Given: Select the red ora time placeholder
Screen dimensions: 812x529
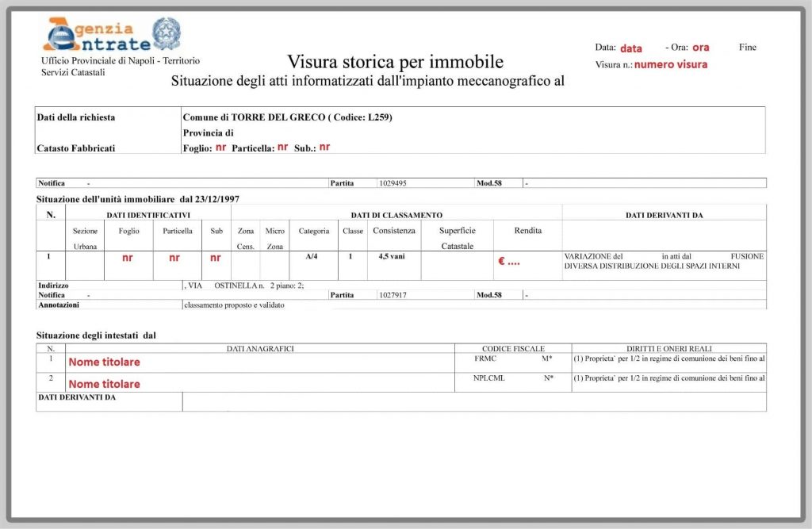Looking at the screenshot, I should (x=700, y=48).
